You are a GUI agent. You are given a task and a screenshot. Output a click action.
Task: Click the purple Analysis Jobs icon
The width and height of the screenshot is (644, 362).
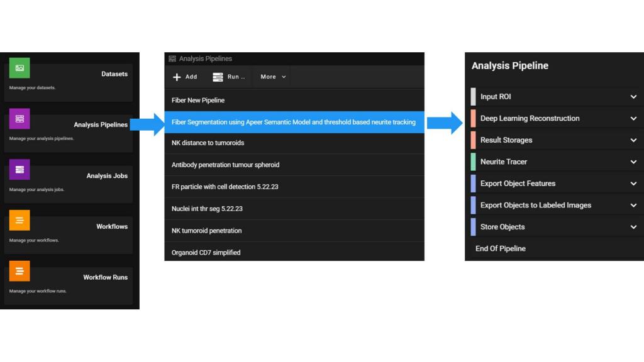coord(19,170)
